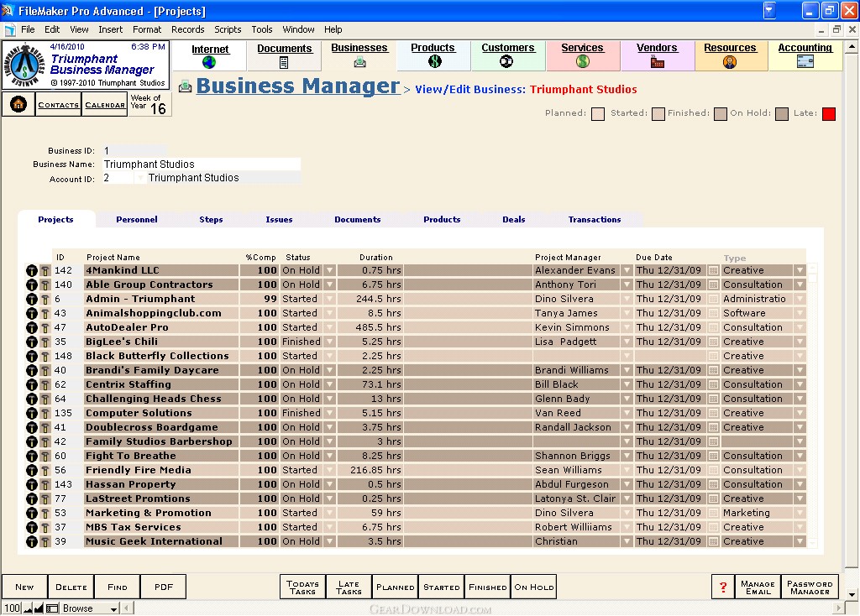The height and width of the screenshot is (616, 860).
Task: Click the Manage Email button
Action: pos(758,587)
